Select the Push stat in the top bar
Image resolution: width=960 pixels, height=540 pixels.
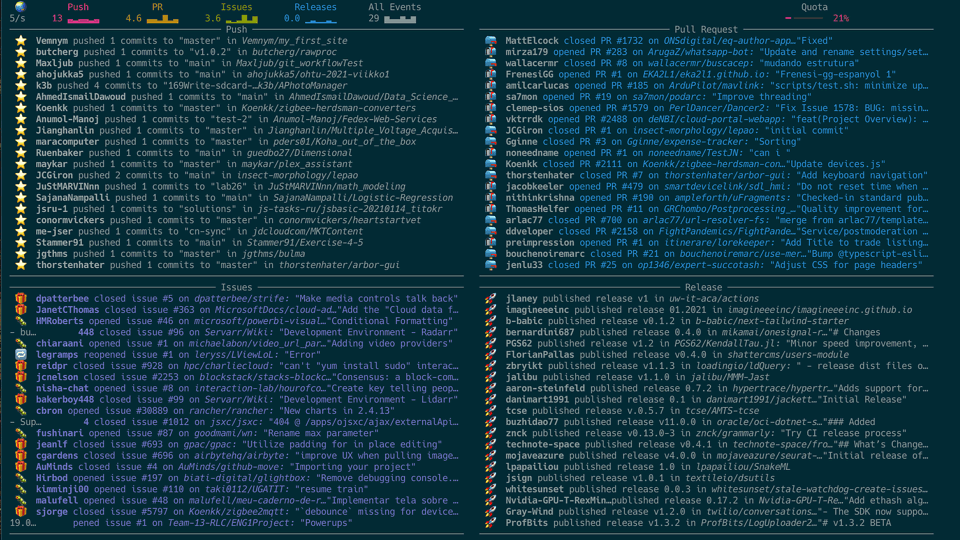click(78, 7)
